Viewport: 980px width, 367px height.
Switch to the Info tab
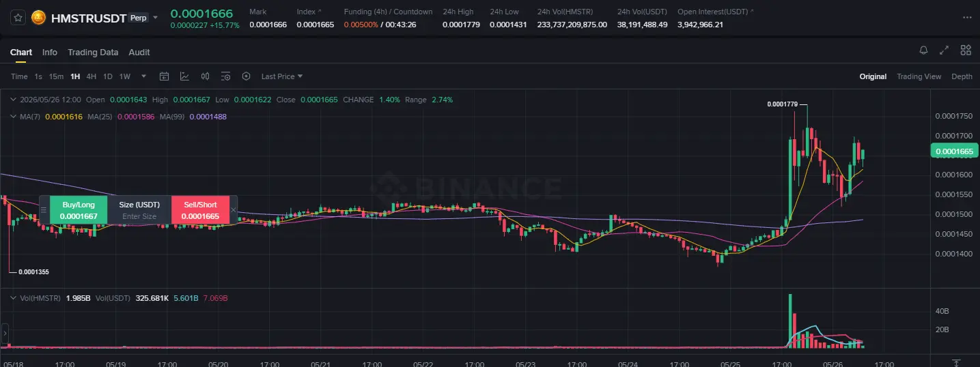50,53
